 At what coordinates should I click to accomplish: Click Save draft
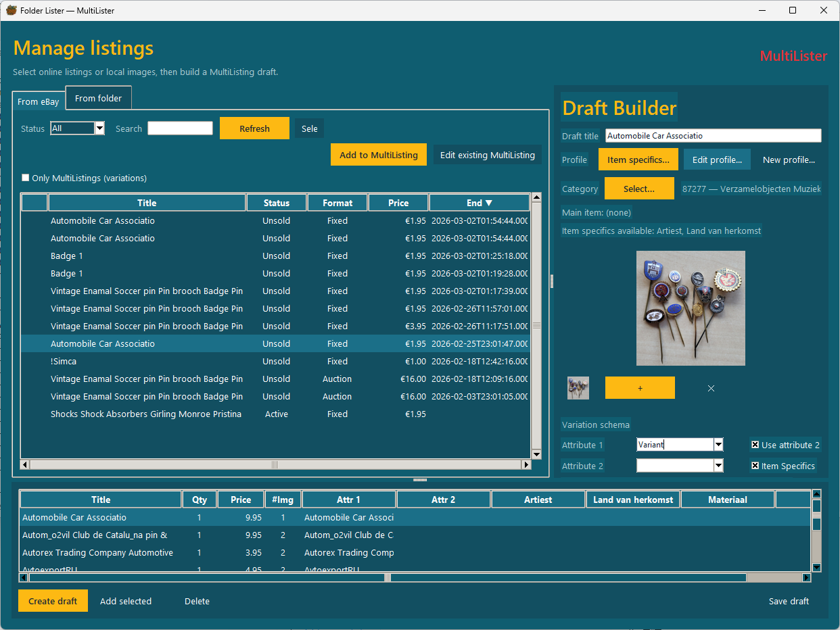[x=789, y=600]
